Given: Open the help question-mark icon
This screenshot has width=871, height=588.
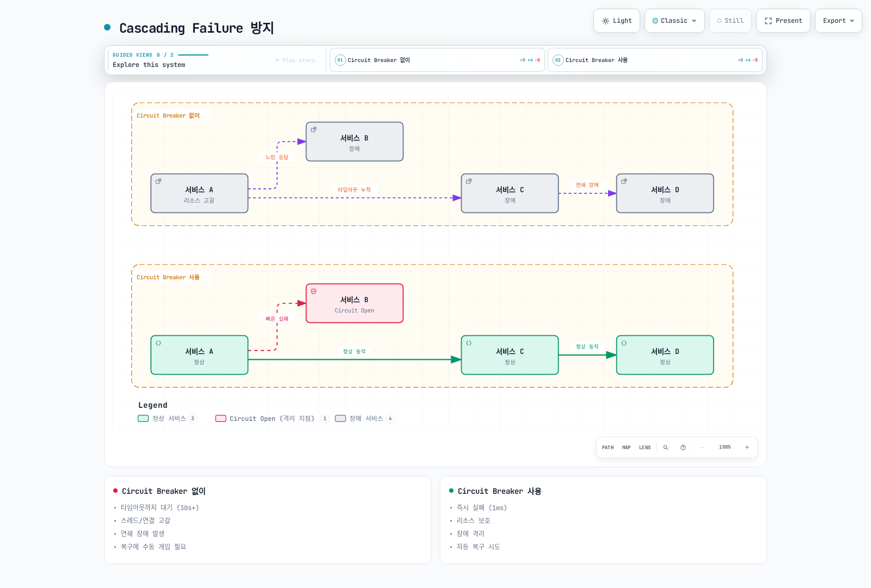Looking at the screenshot, I should [x=683, y=448].
